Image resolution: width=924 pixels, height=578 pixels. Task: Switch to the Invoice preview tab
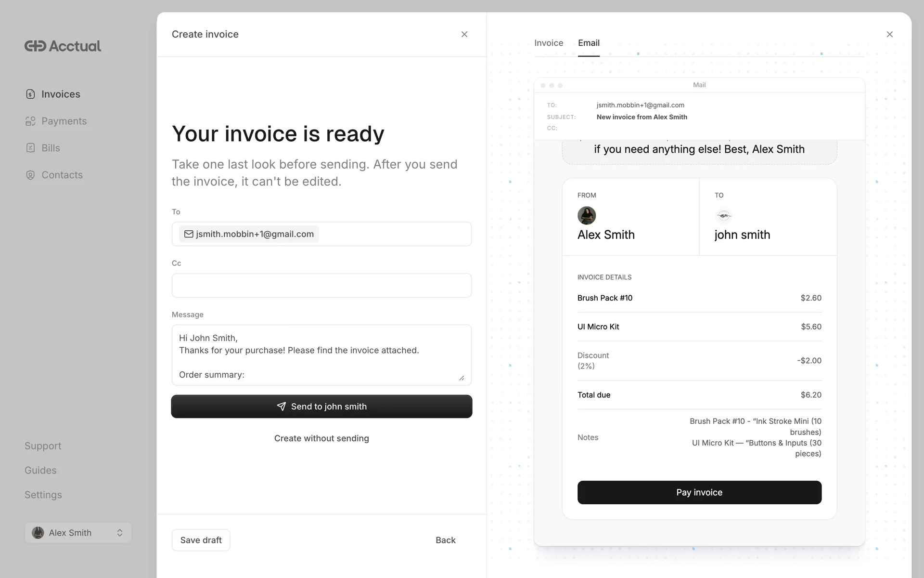[x=549, y=43]
